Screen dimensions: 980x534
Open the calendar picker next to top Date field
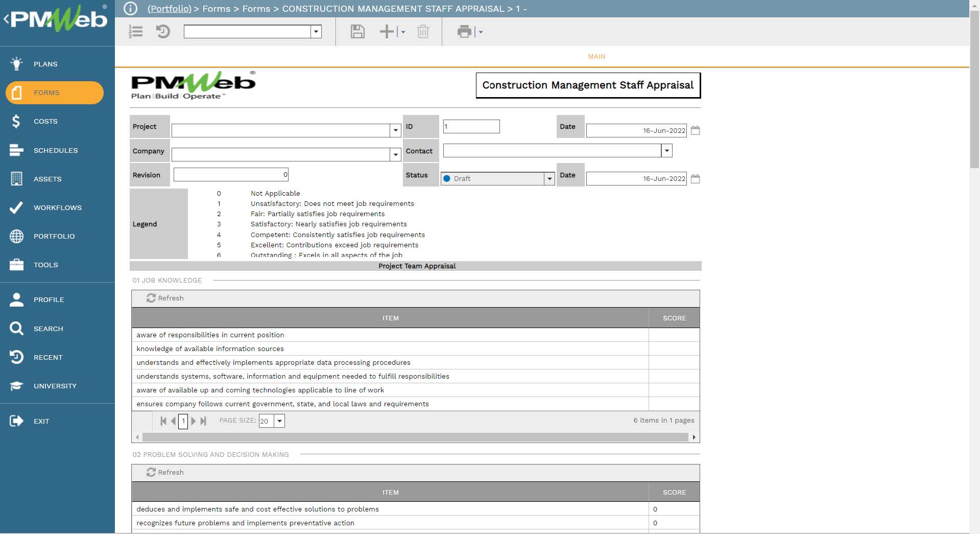click(x=695, y=130)
